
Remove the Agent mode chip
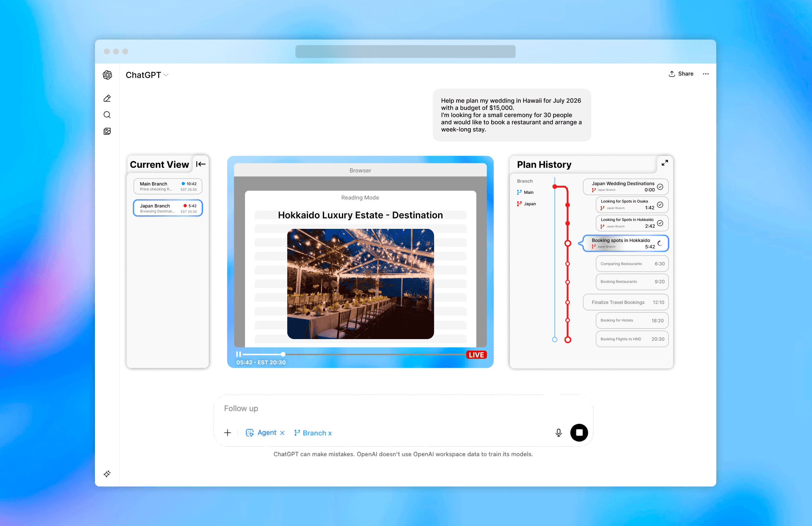(282, 433)
